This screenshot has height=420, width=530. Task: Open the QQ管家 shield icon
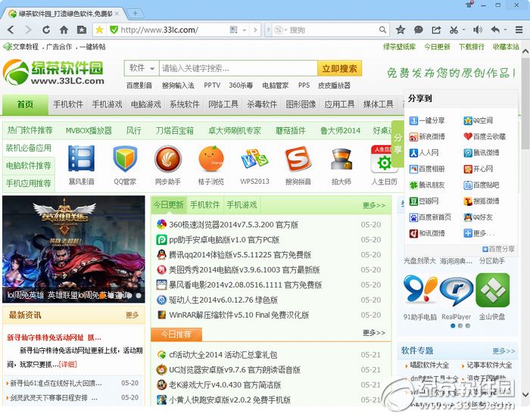coord(125,158)
